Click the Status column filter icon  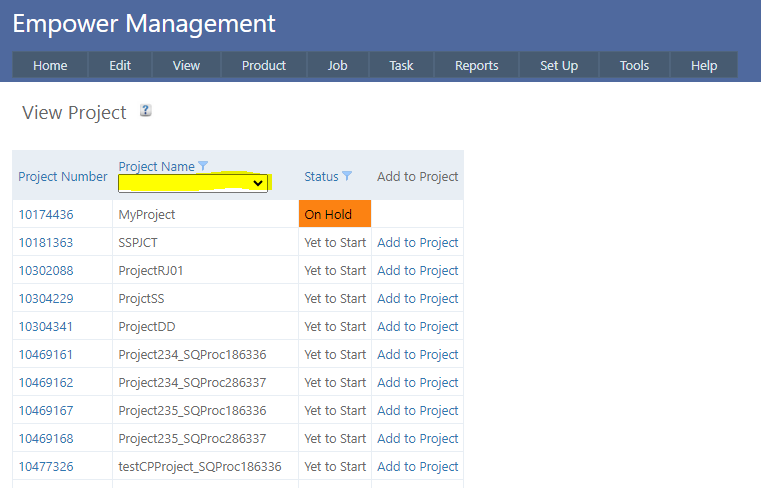coord(347,176)
